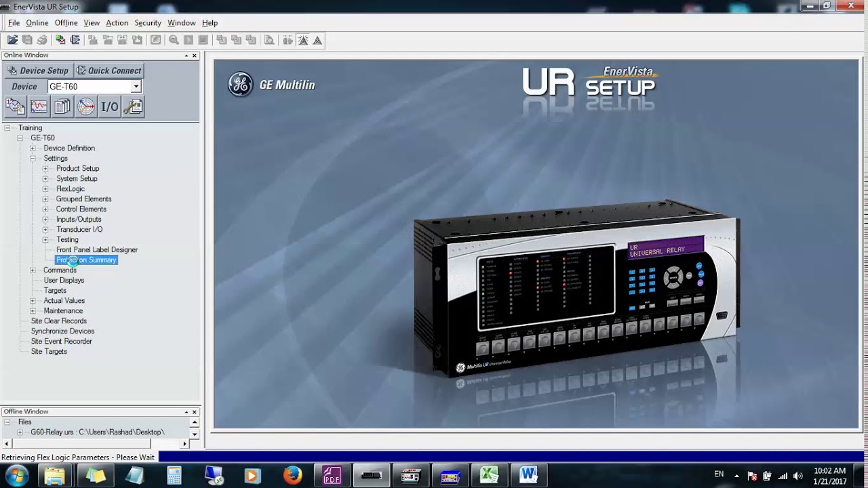Expand the FlexLogic node
The image size is (868, 488).
[45, 189]
